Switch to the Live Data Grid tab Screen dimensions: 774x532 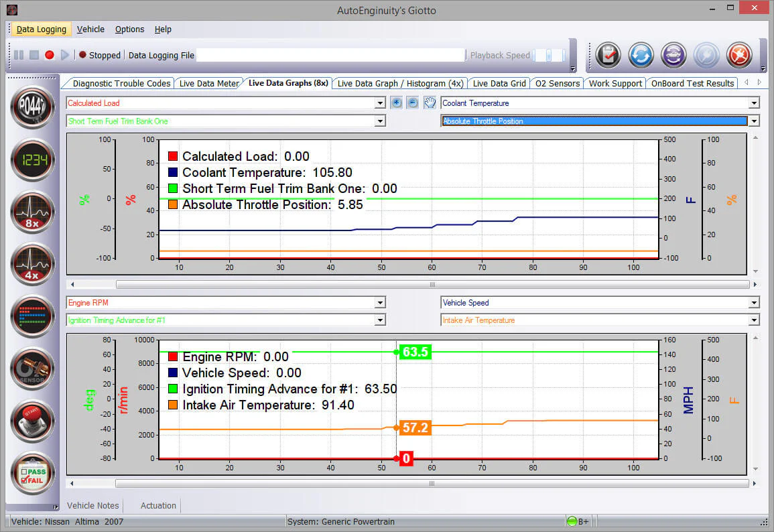[499, 83]
